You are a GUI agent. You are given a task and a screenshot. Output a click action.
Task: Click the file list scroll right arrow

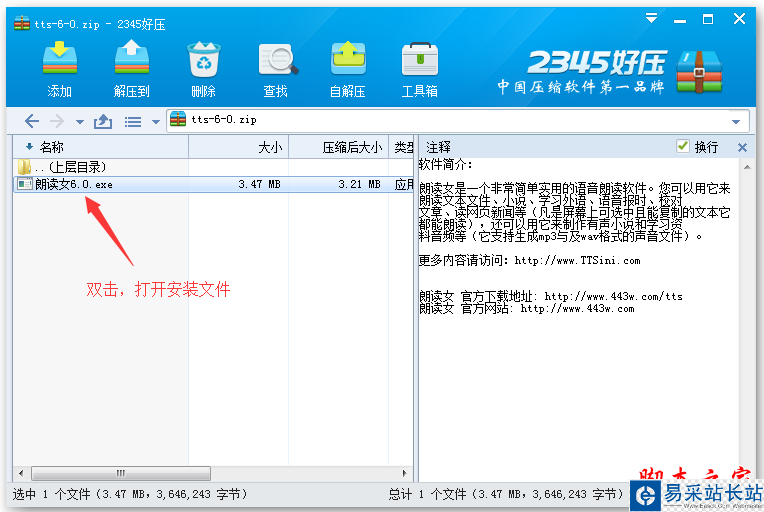point(404,473)
